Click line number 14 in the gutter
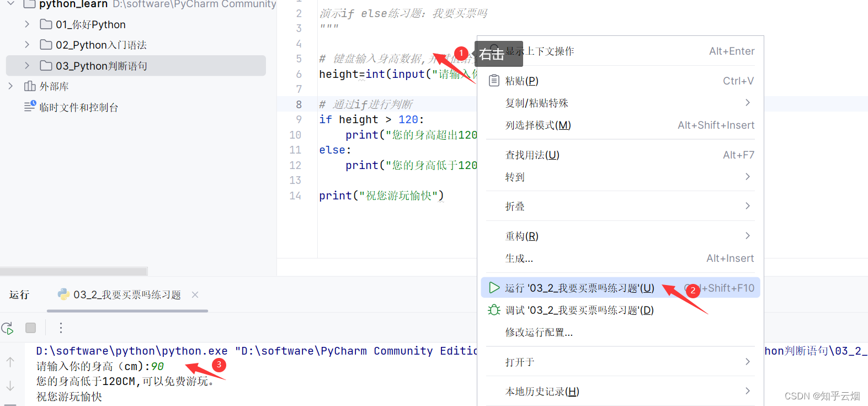 (x=295, y=196)
